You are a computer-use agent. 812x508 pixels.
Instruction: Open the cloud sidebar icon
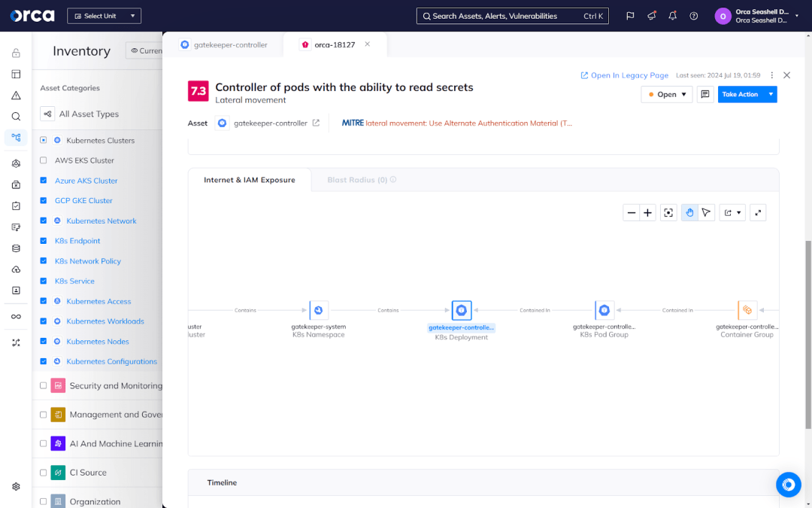16,269
